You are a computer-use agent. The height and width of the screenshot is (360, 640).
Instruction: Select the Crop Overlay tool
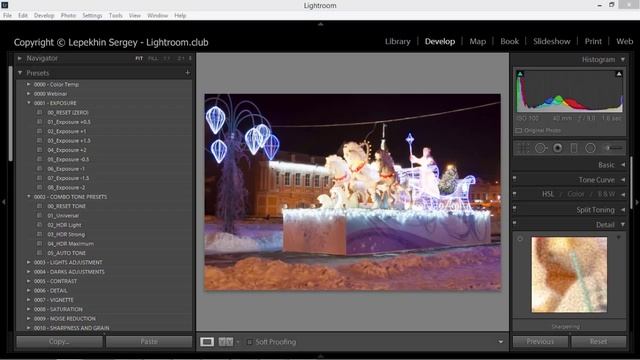coord(522,148)
